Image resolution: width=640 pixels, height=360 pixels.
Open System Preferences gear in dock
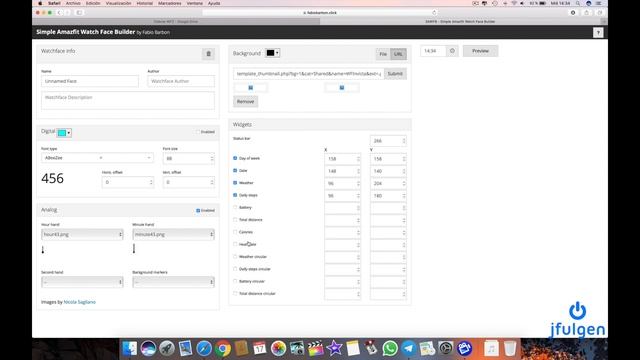[446, 349]
